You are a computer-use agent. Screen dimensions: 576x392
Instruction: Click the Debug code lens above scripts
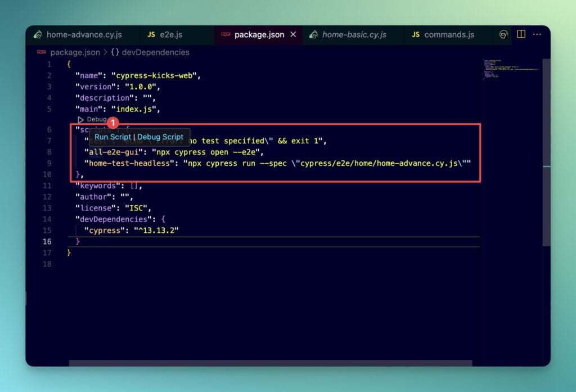point(97,119)
